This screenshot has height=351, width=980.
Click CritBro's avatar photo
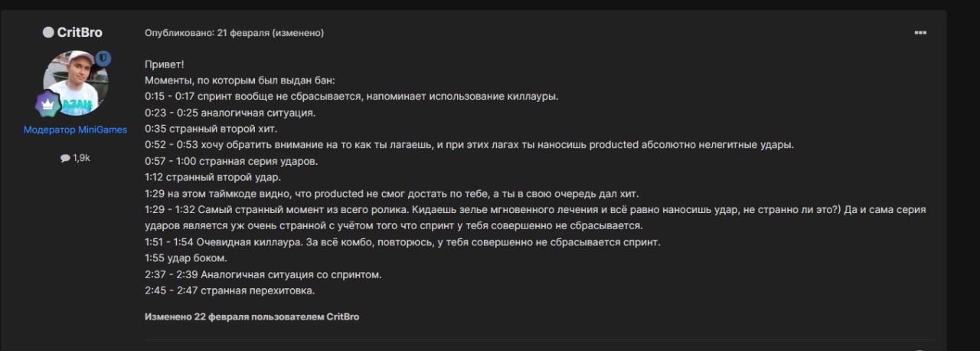[x=75, y=83]
